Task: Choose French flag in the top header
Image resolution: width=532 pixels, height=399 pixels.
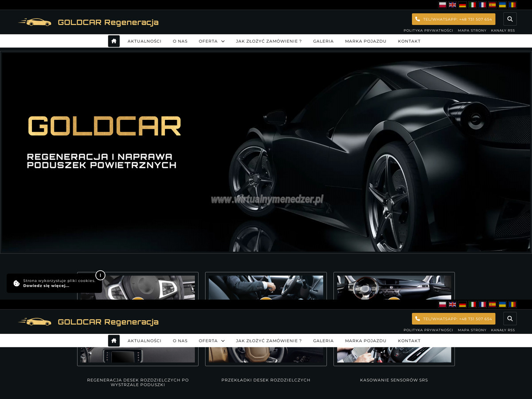Action: click(482, 5)
